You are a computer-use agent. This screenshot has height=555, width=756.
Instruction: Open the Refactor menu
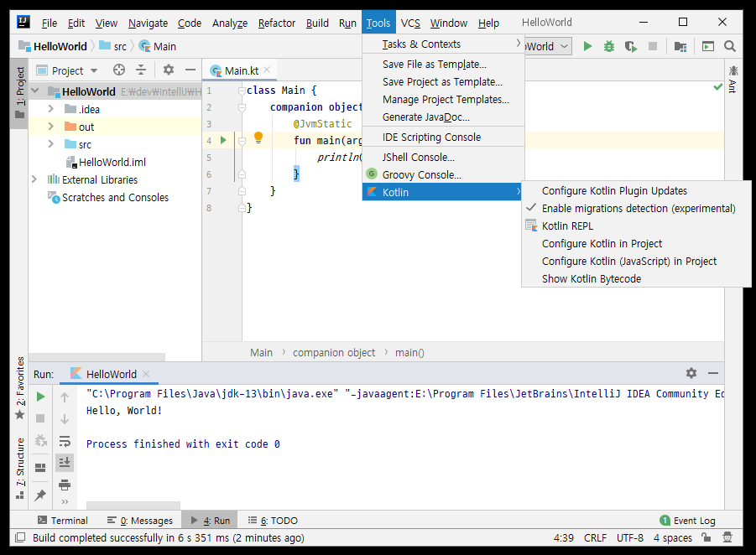tap(277, 23)
